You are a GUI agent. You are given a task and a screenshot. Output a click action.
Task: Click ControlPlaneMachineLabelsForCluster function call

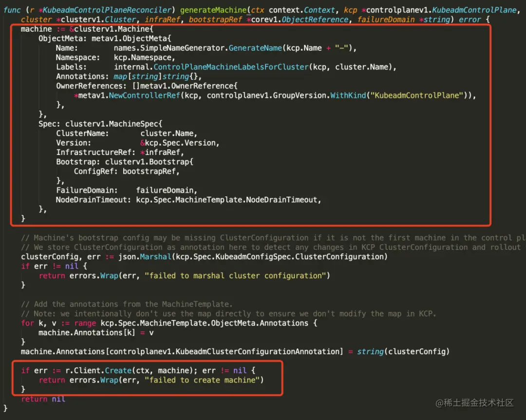click(231, 67)
